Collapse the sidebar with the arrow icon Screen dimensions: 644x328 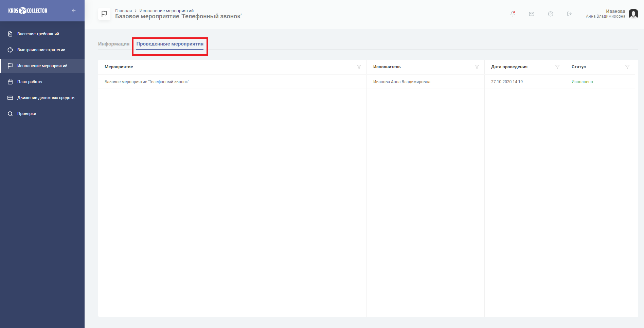[x=74, y=11]
